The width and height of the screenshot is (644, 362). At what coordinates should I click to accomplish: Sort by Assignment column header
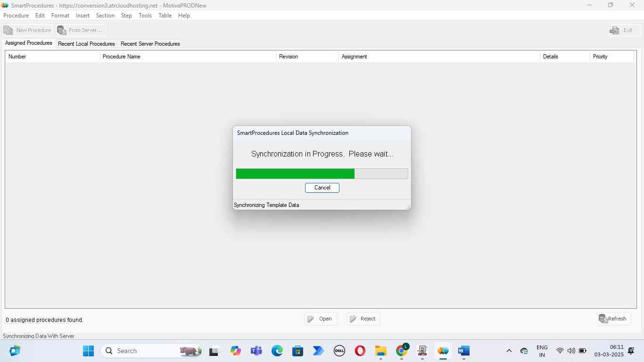439,57
